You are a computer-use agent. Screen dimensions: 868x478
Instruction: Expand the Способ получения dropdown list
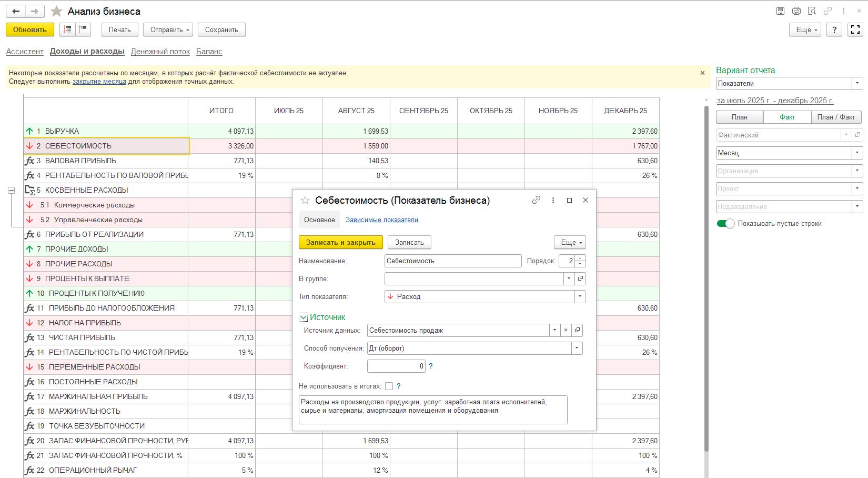coord(577,348)
